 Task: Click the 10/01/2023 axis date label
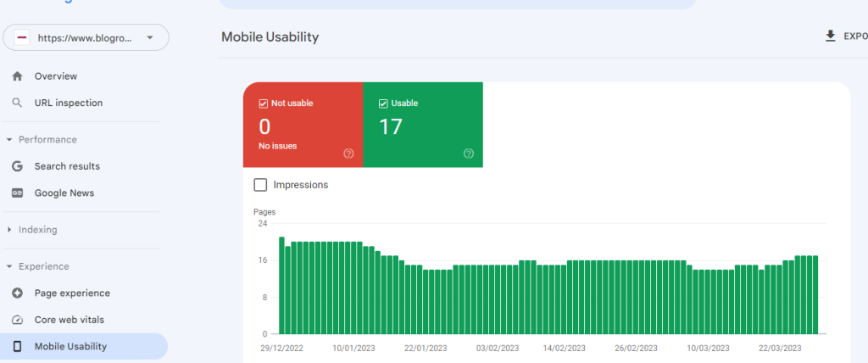coord(353,349)
